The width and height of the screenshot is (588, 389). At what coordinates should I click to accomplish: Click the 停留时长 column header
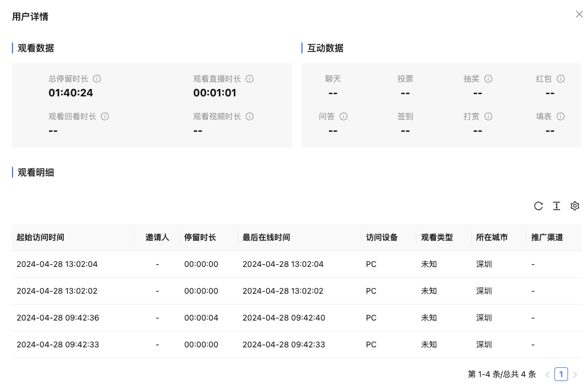[x=200, y=237]
